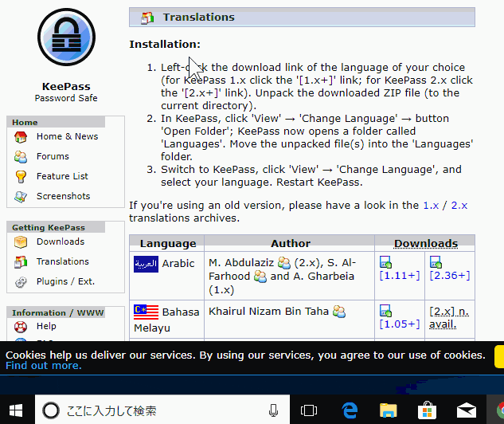
Task: Open the 2.x translations archive link
Action: pyautogui.click(x=459, y=206)
